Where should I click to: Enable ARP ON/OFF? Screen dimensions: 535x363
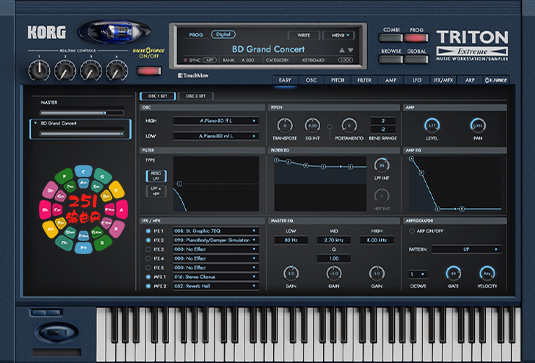click(412, 231)
